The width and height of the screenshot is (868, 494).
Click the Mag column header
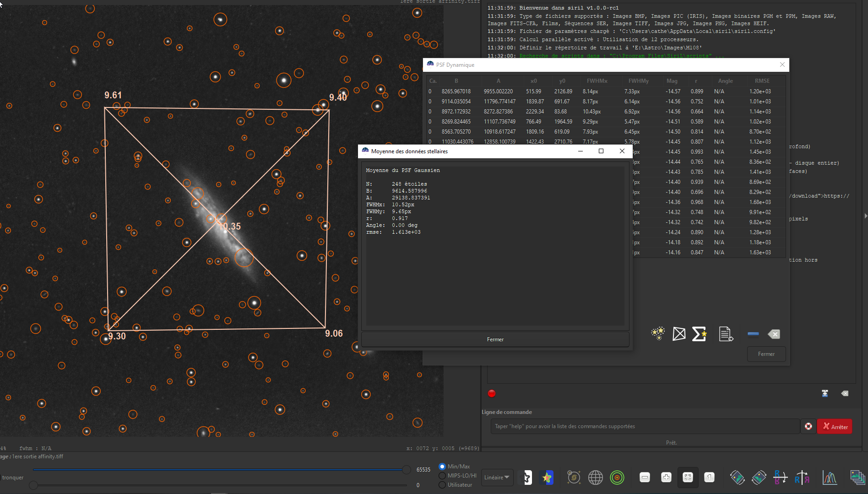click(672, 81)
